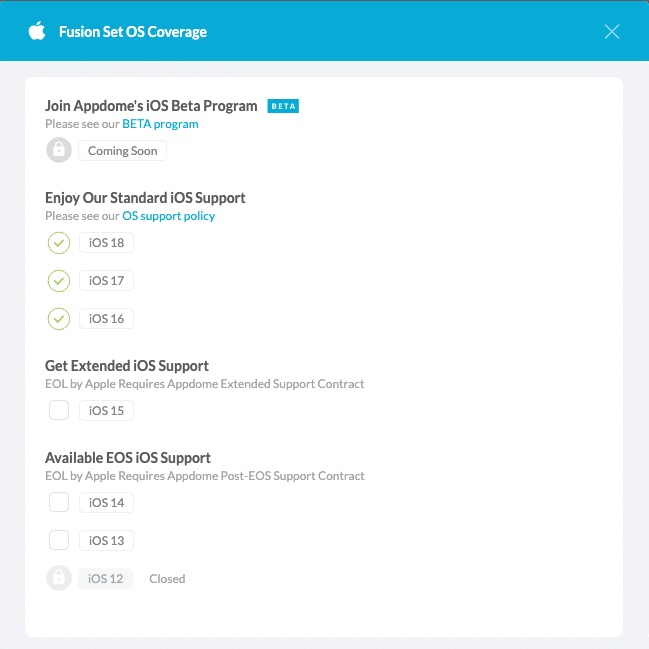The width and height of the screenshot is (649, 649).
Task: Click the iOS 14 label tag
Action: tap(106, 502)
